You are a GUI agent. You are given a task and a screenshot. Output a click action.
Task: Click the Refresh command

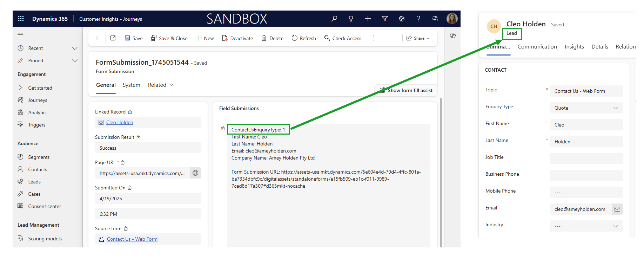click(x=304, y=38)
